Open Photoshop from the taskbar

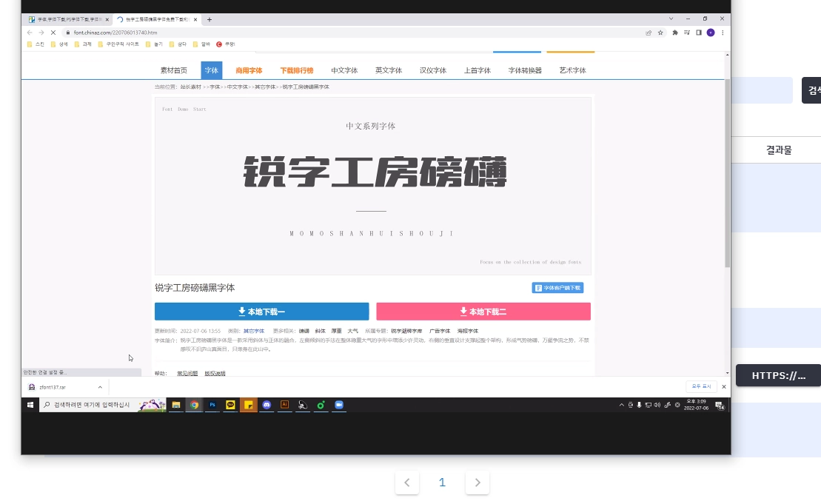click(x=212, y=405)
